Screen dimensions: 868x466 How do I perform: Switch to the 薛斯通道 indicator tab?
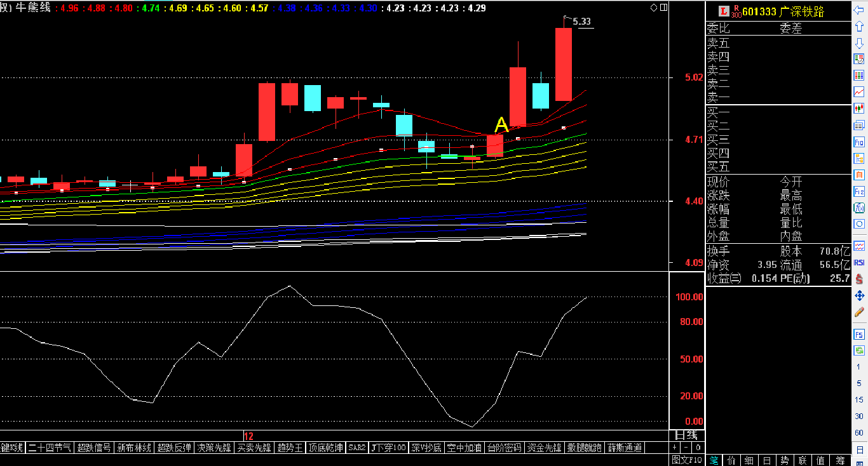point(624,448)
